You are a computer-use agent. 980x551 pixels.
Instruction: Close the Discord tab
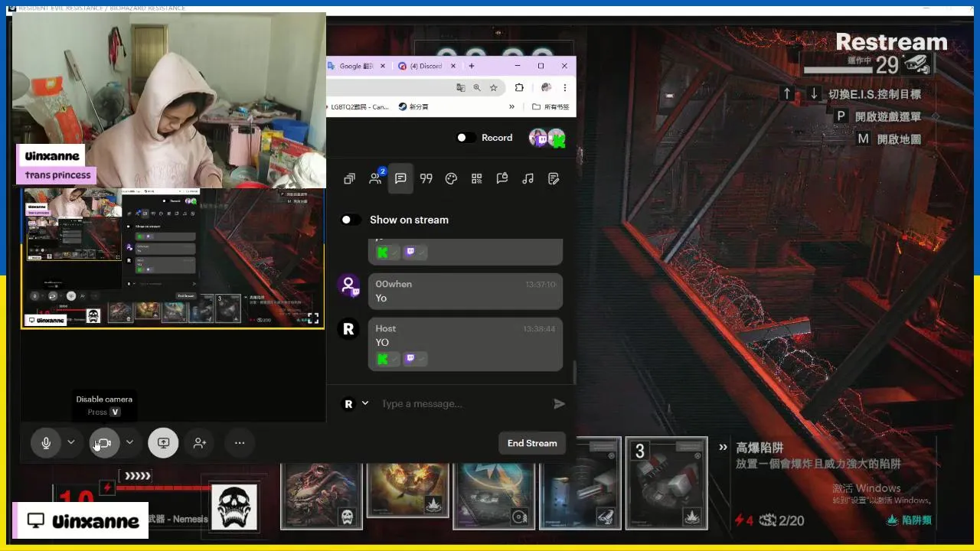tap(452, 66)
